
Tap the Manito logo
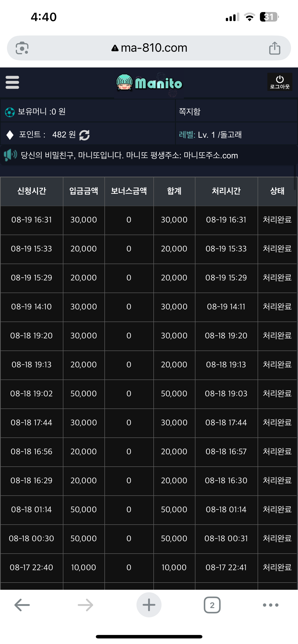click(149, 83)
